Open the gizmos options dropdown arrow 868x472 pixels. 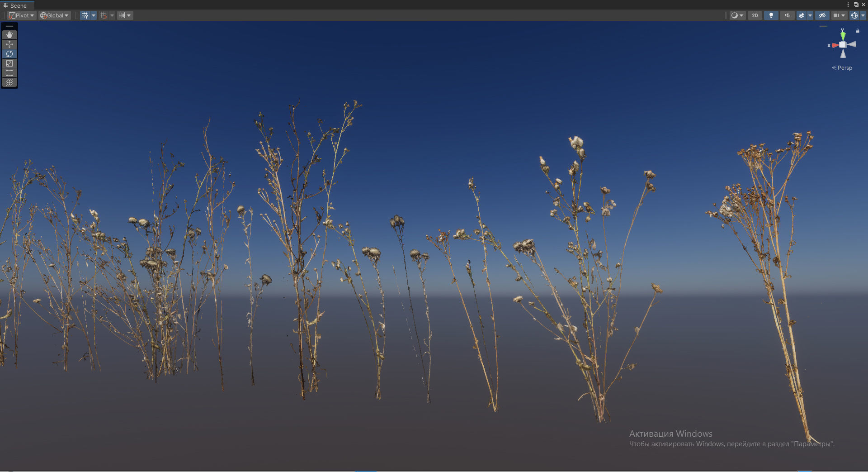(863, 15)
